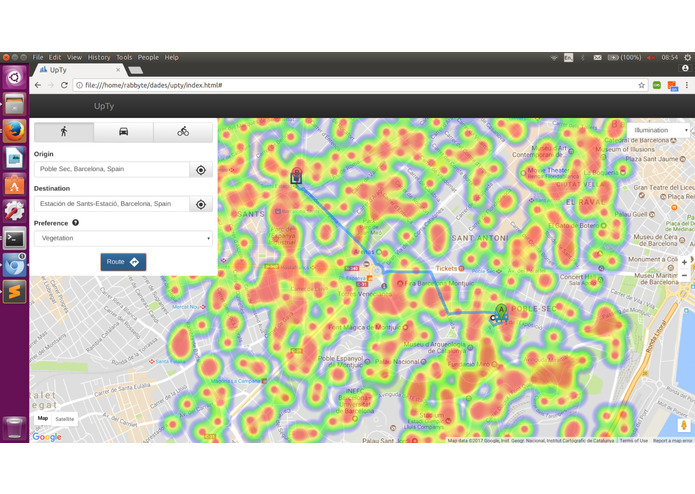Click the battery indicator (100%)

point(624,57)
